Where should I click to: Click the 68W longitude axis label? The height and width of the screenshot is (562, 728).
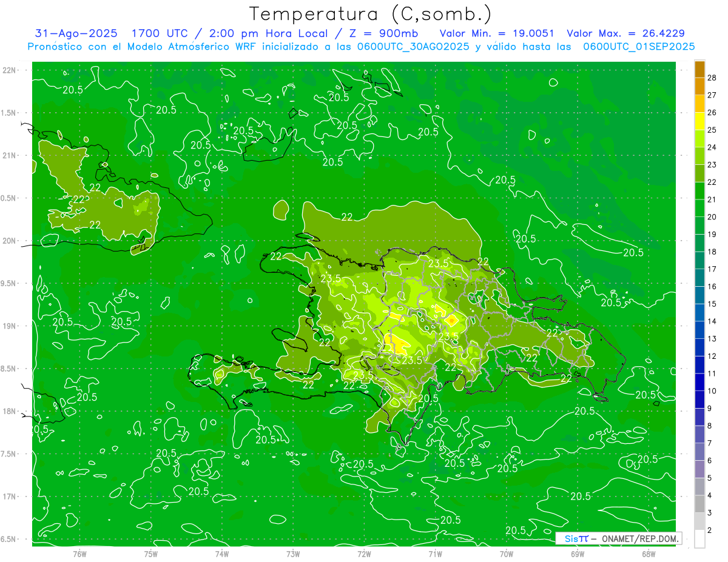click(x=648, y=554)
